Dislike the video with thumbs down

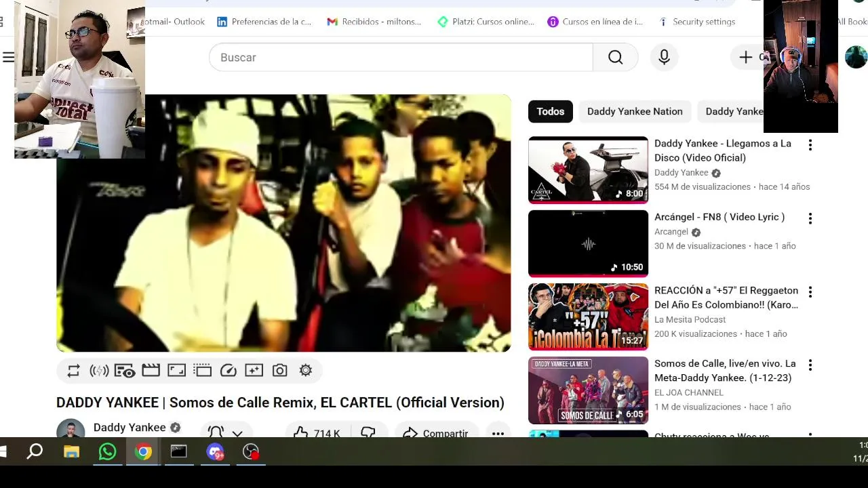(368, 433)
